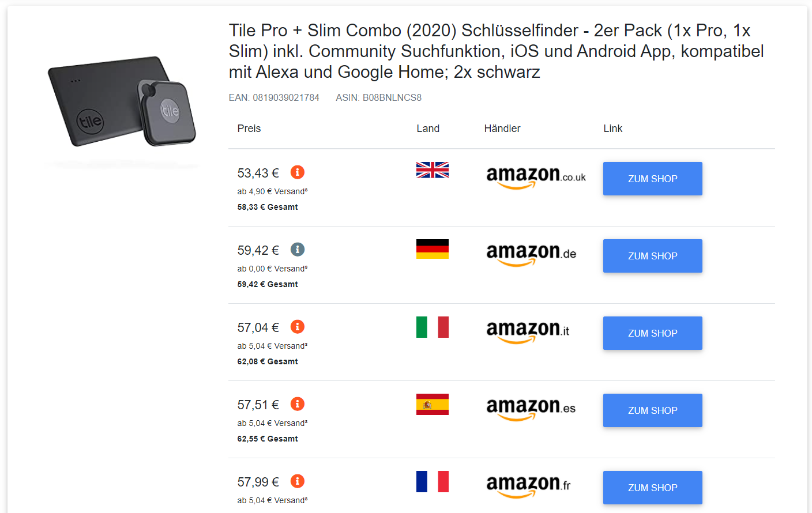Click the orange info icon beside 57,99 €
812x513 pixels.
pos(298,481)
